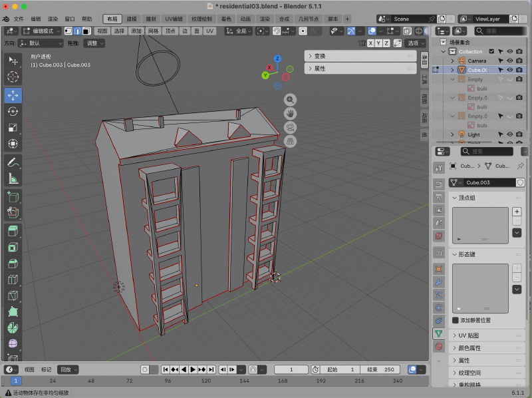532x398 pixels.
Task: Select the Rotate tool
Action: [13, 112]
